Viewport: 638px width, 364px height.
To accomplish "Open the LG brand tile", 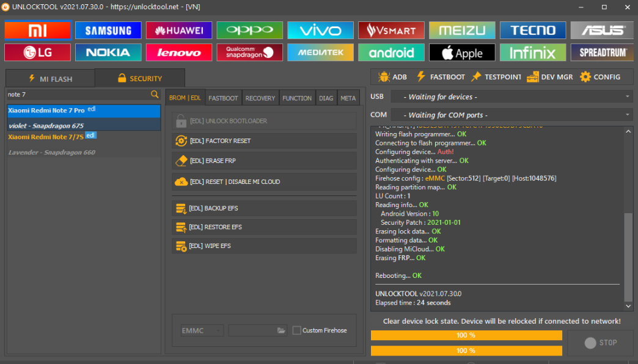I will click(38, 53).
